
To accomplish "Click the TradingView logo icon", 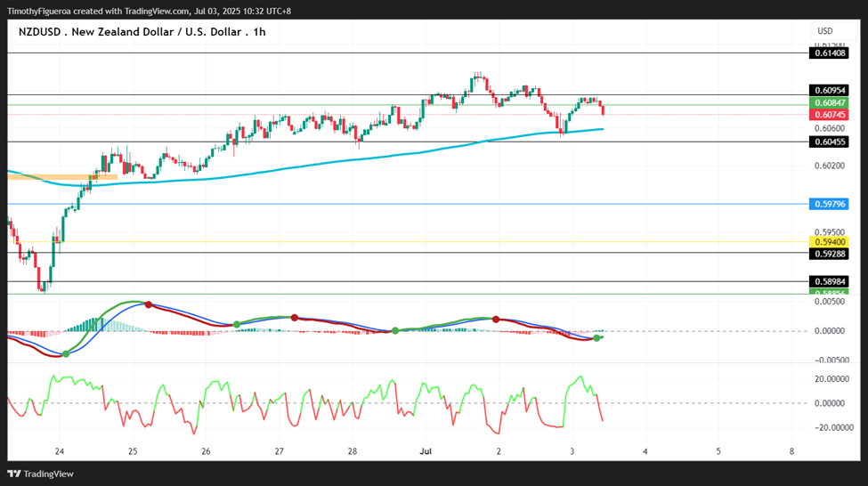I will 14,474.
